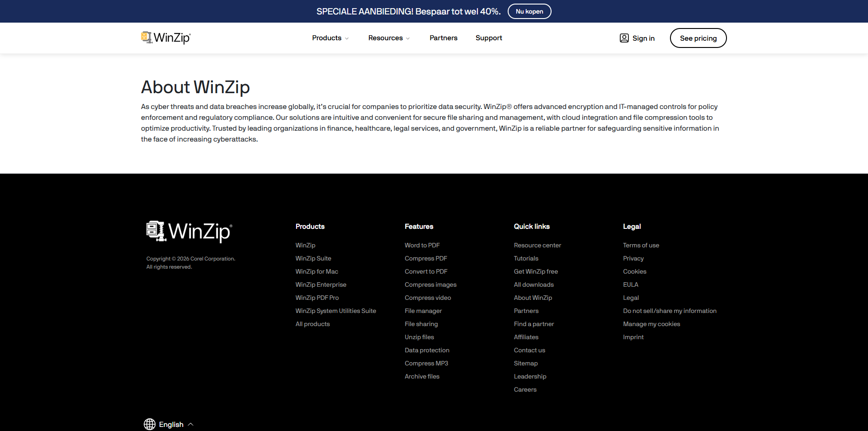
Task: Open the Unzip files feature link
Action: coord(419,337)
